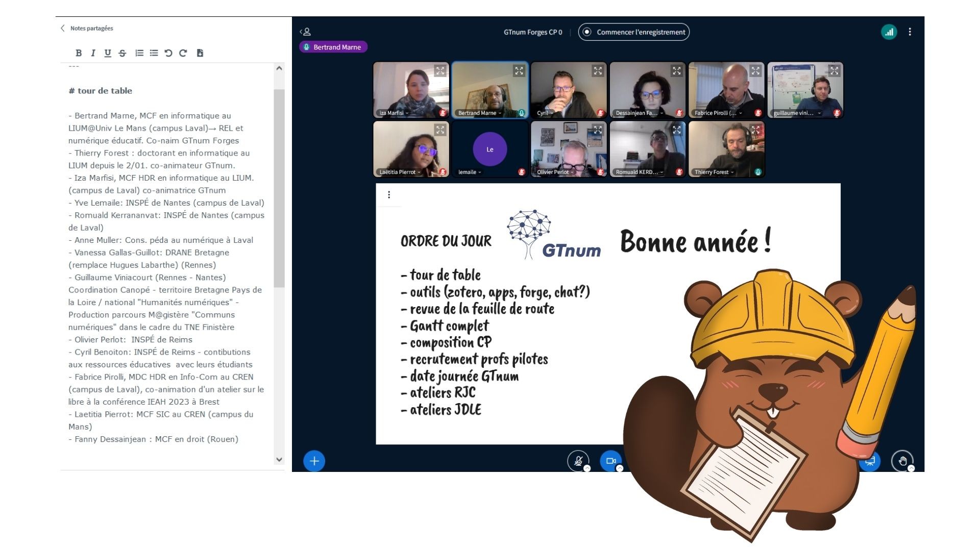Select guillaume vini… webcam tile
This screenshot has height=551, width=980.
pyautogui.click(x=805, y=90)
